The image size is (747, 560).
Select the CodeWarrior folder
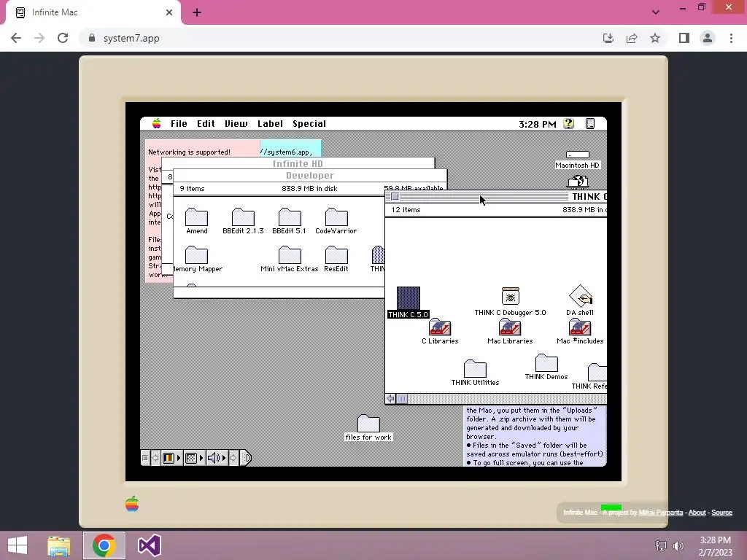pyautogui.click(x=336, y=217)
